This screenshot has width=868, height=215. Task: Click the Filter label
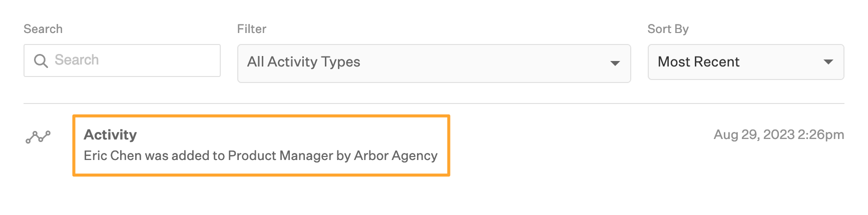[252, 29]
